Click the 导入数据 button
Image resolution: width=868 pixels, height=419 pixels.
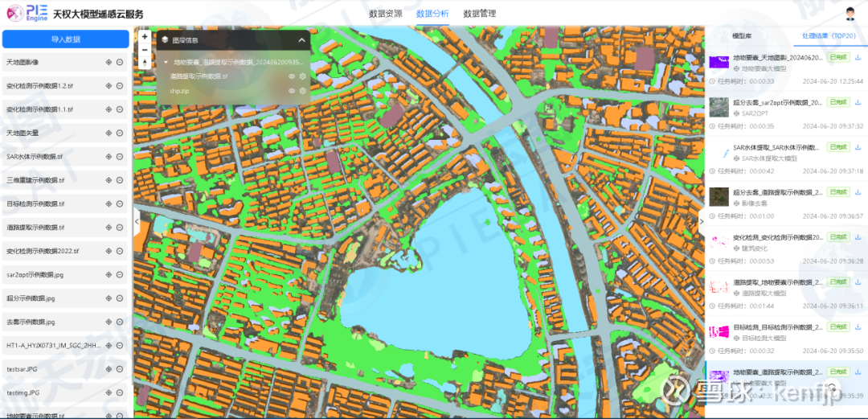pyautogui.click(x=66, y=39)
